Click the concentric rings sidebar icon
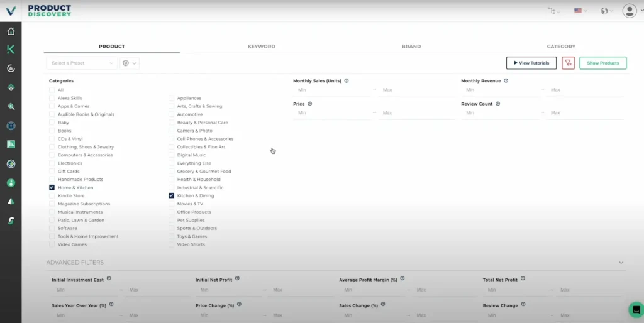The width and height of the screenshot is (644, 323). (11, 164)
